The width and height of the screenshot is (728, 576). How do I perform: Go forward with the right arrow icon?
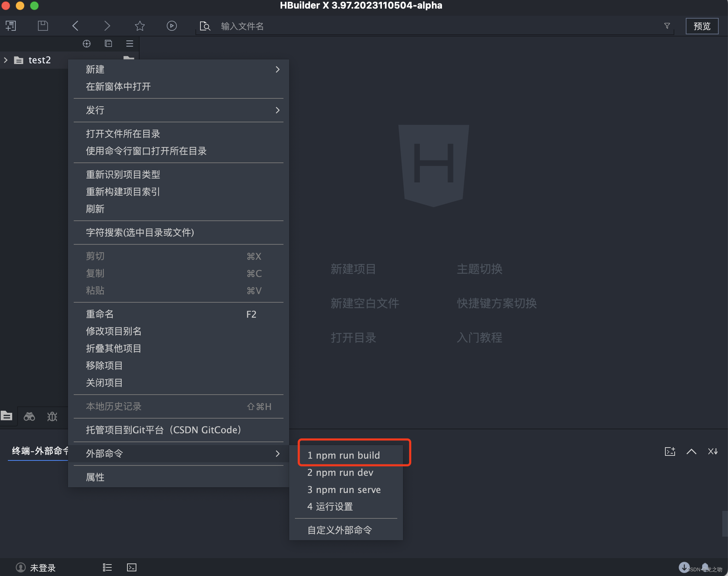pos(107,26)
